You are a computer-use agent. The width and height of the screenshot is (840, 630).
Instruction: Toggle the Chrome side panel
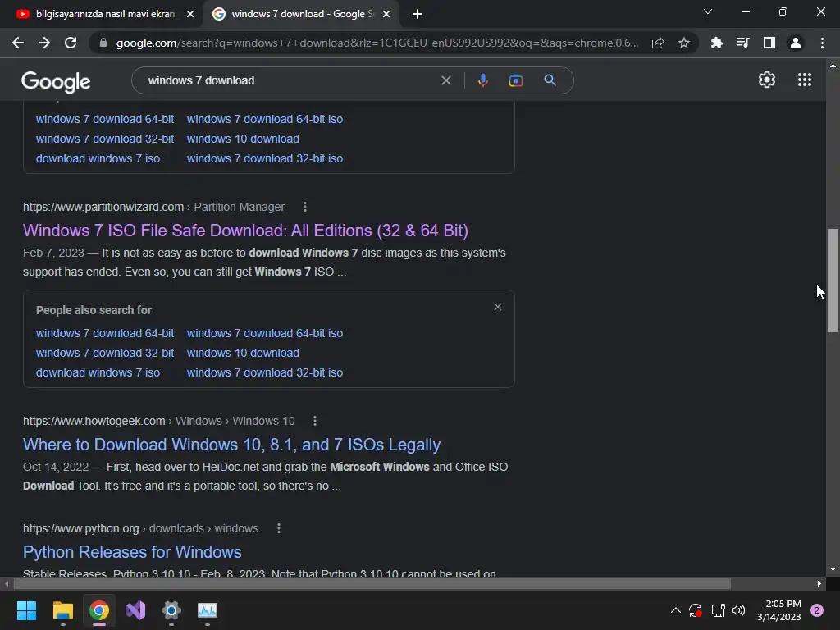(769, 43)
